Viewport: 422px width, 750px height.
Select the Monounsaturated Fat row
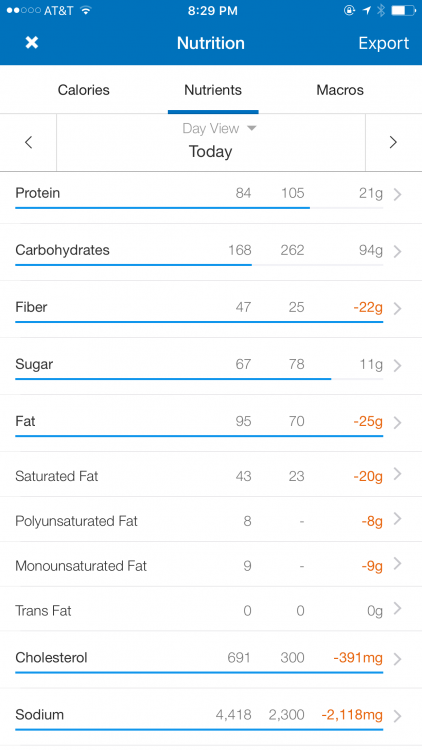point(211,564)
